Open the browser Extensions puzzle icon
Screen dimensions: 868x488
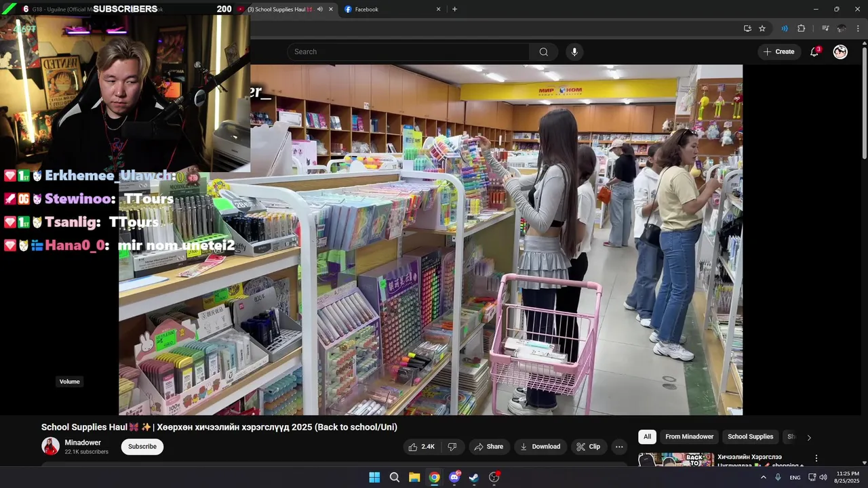point(802,28)
